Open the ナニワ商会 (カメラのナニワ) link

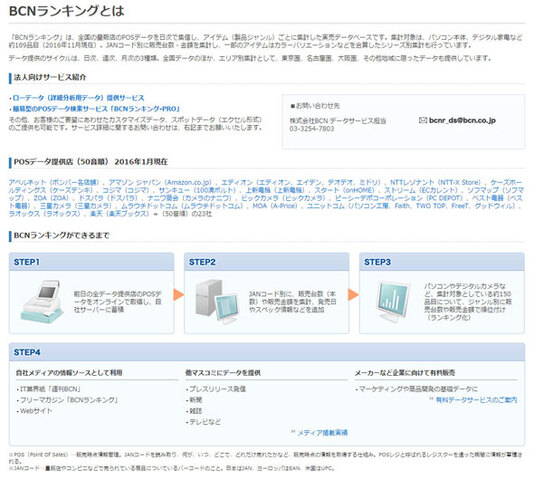189,198
